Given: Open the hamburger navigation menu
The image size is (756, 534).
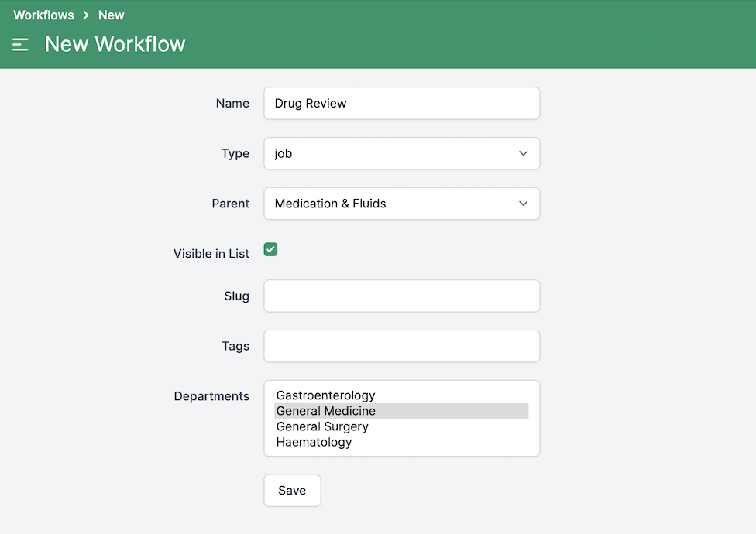Looking at the screenshot, I should (x=20, y=45).
